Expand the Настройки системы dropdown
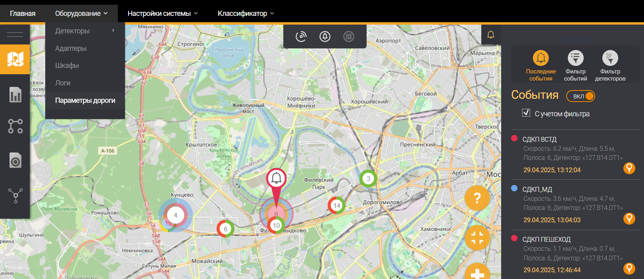The image size is (644, 279). tap(163, 13)
